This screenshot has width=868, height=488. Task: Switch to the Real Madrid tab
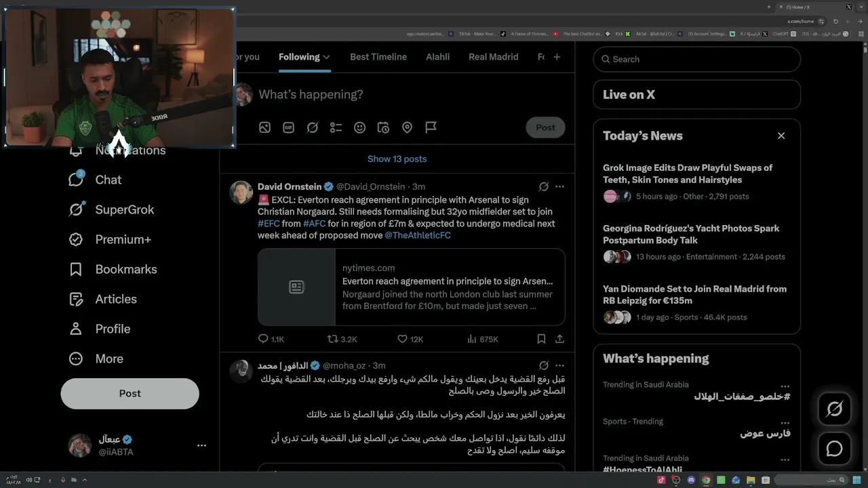pos(494,57)
